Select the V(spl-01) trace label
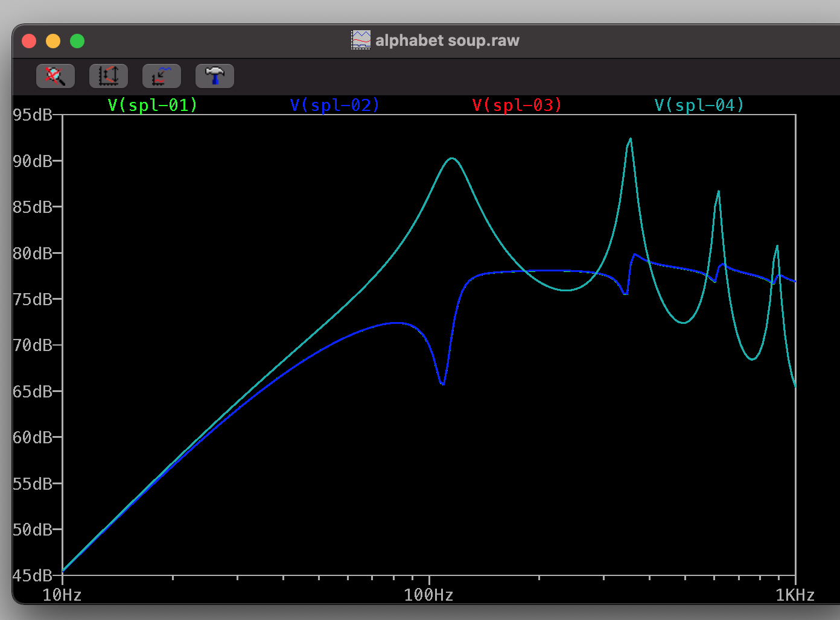Screen dimensions: 840x620 153,105
